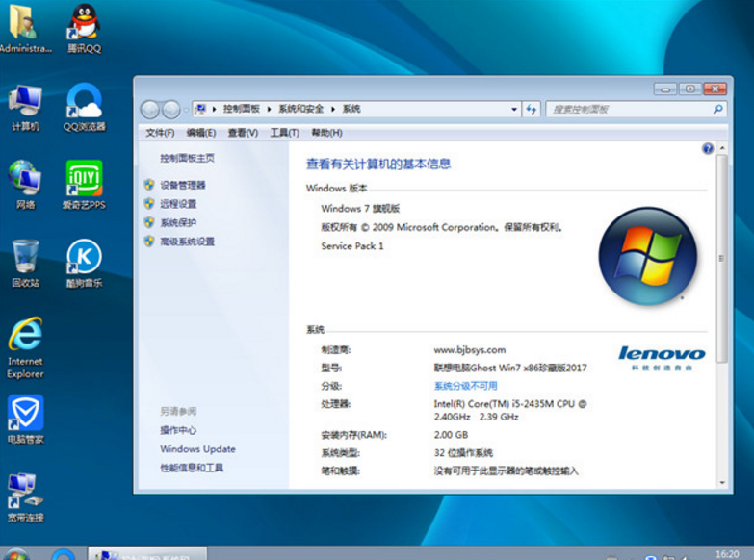Screen dimensions: 754x560
Task: Click the 系统 breadcrumb segment
Action: click(x=351, y=109)
